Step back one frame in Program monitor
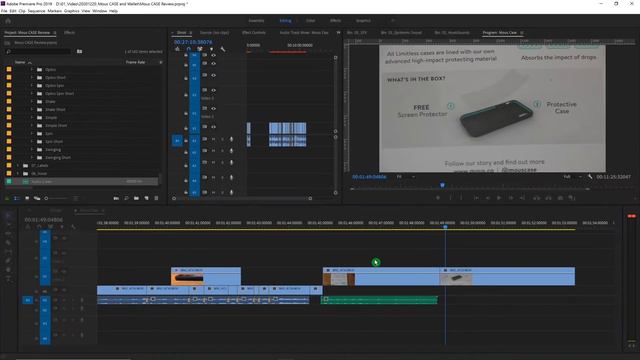 (x=487, y=198)
